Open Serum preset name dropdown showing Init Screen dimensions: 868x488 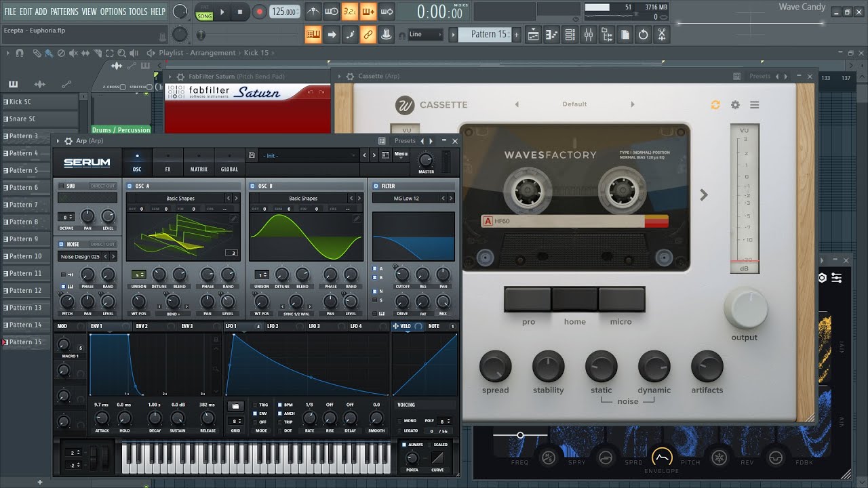pyautogui.click(x=309, y=155)
